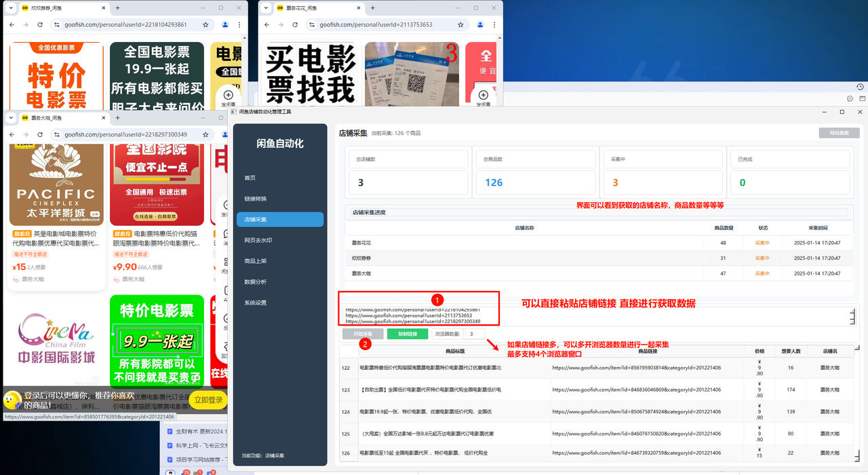Open 网页去水印 in the sidebar
This screenshot has height=475, width=868.
click(x=280, y=240)
